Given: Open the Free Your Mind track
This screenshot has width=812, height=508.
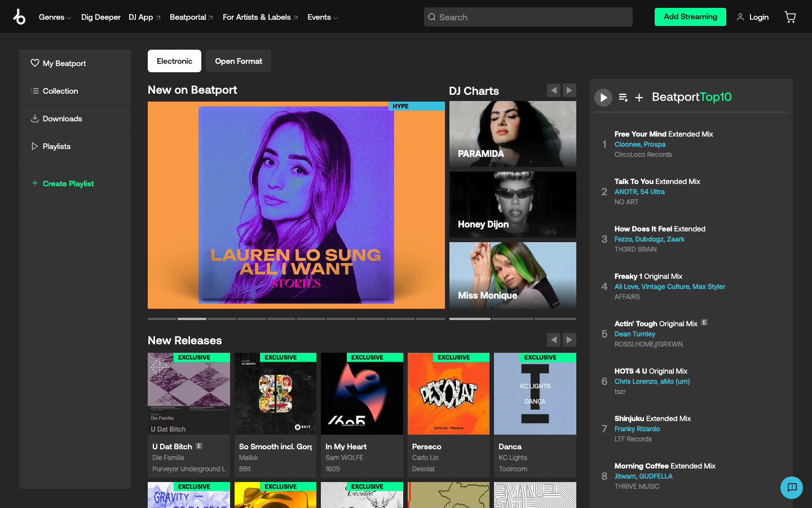Looking at the screenshot, I should tap(664, 134).
